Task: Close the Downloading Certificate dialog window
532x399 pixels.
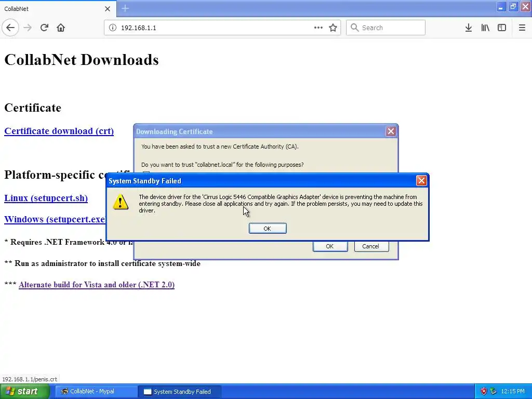Action: pyautogui.click(x=391, y=131)
